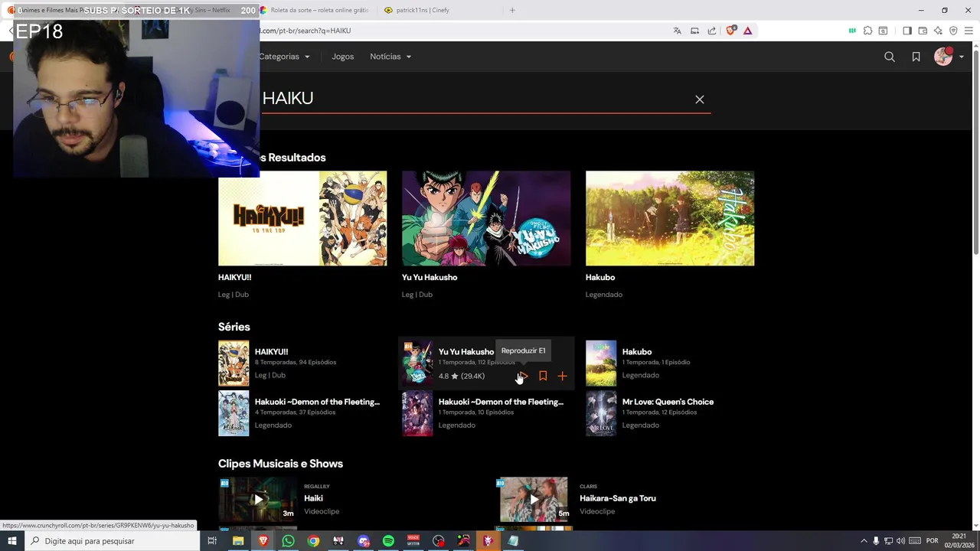Click the translate page icon in address bar
The height and width of the screenshot is (551, 980).
click(x=677, y=31)
